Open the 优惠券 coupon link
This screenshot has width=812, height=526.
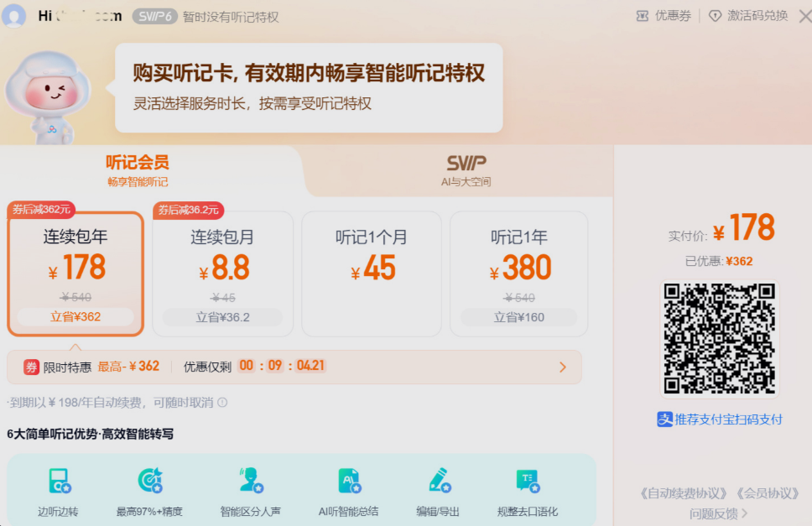673,16
